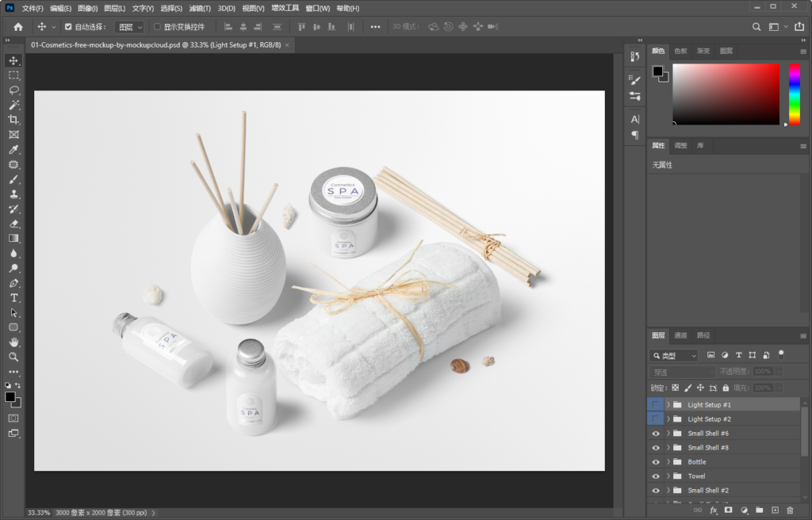812x520 pixels.
Task: Click the layer style fx icon
Action: tap(713, 510)
